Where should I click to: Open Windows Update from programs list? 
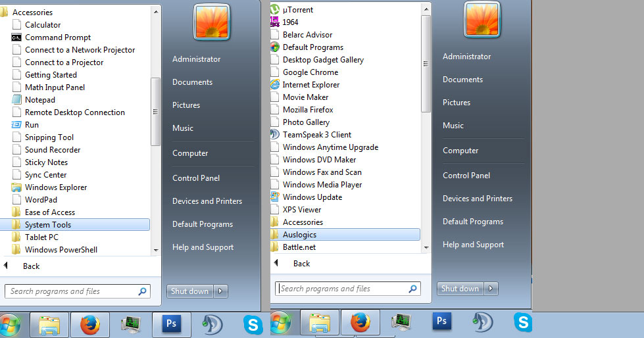[x=307, y=197]
